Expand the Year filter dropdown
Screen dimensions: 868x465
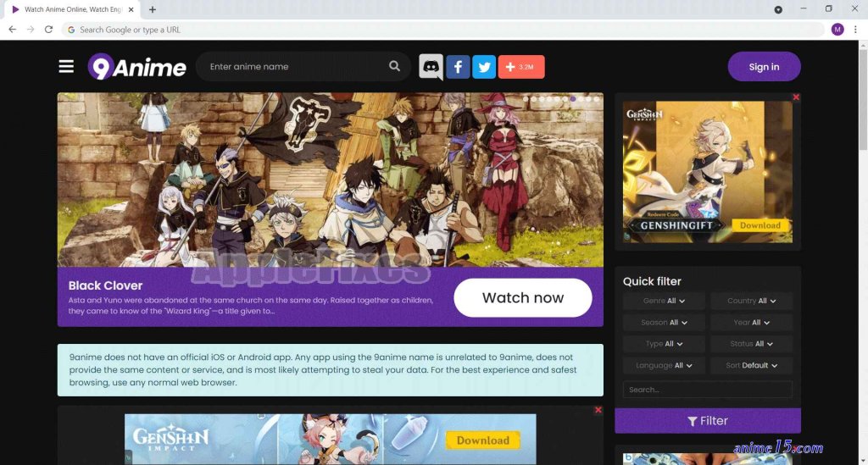tap(751, 323)
